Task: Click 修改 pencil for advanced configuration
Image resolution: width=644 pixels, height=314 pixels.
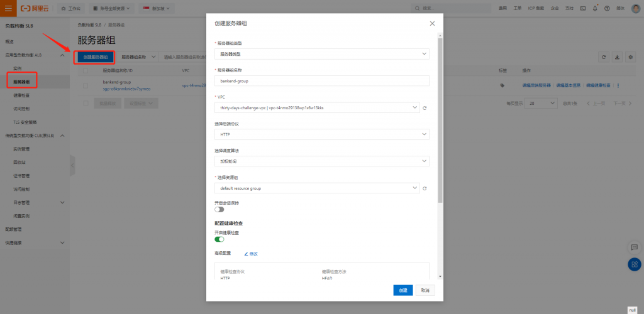Action: [251, 254]
